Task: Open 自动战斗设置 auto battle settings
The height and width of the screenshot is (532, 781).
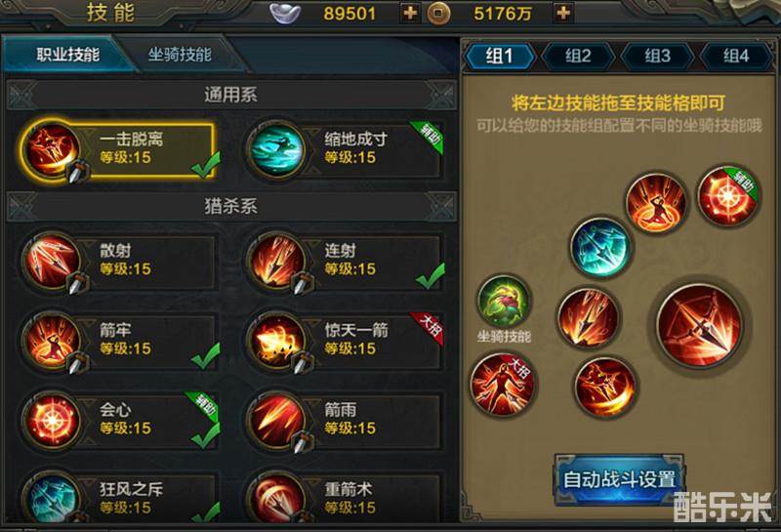Action: click(x=619, y=479)
